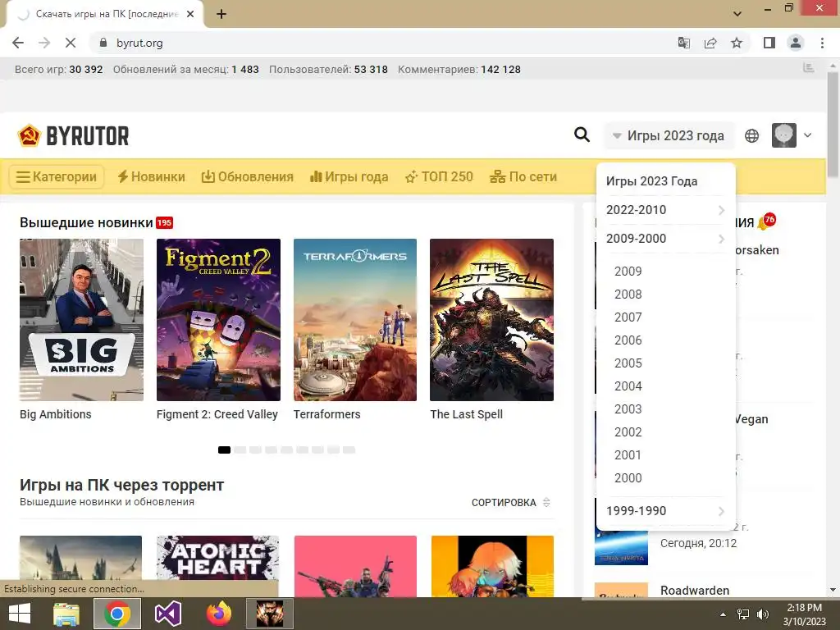The image size is (840, 630).
Task: Open the По сети section
Action: [x=523, y=177]
